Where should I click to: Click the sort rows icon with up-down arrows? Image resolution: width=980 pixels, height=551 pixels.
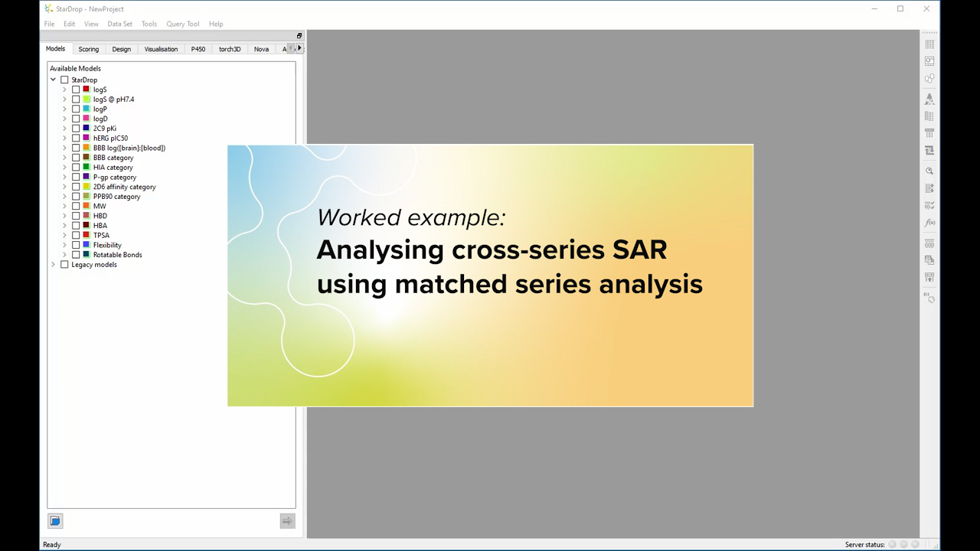[929, 188]
